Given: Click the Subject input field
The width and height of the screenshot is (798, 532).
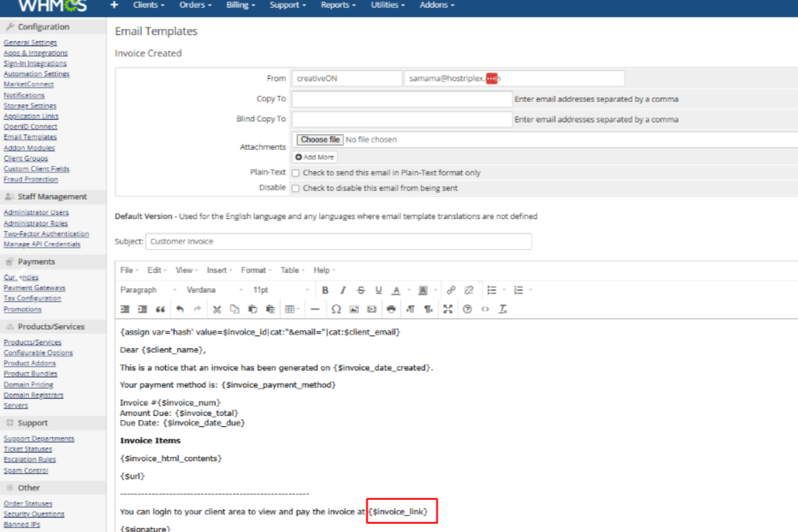Looking at the screenshot, I should pos(338,241).
